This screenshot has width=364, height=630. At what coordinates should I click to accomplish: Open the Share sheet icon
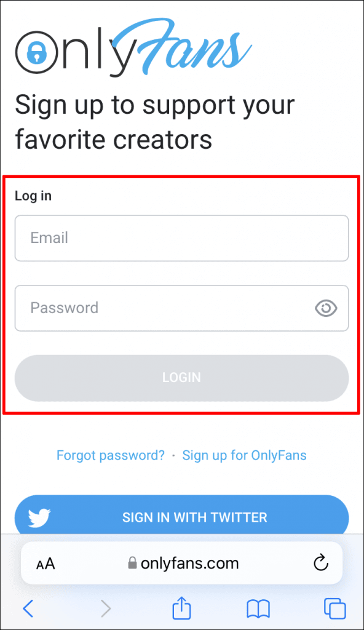[181, 608]
